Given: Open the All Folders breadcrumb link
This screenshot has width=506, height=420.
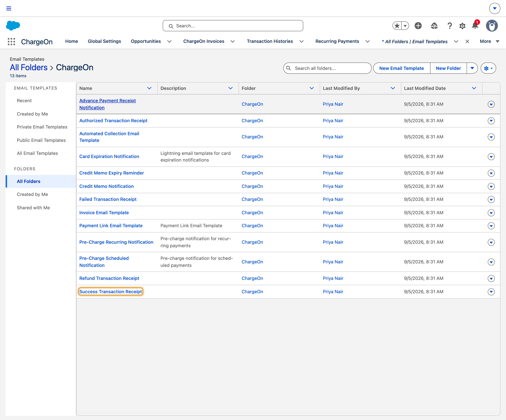Looking at the screenshot, I should [x=29, y=67].
